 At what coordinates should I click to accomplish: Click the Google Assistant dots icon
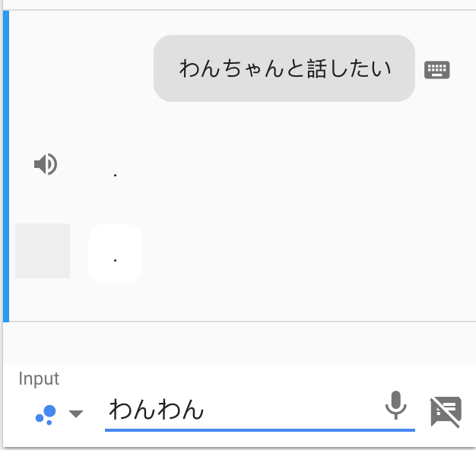click(x=46, y=415)
